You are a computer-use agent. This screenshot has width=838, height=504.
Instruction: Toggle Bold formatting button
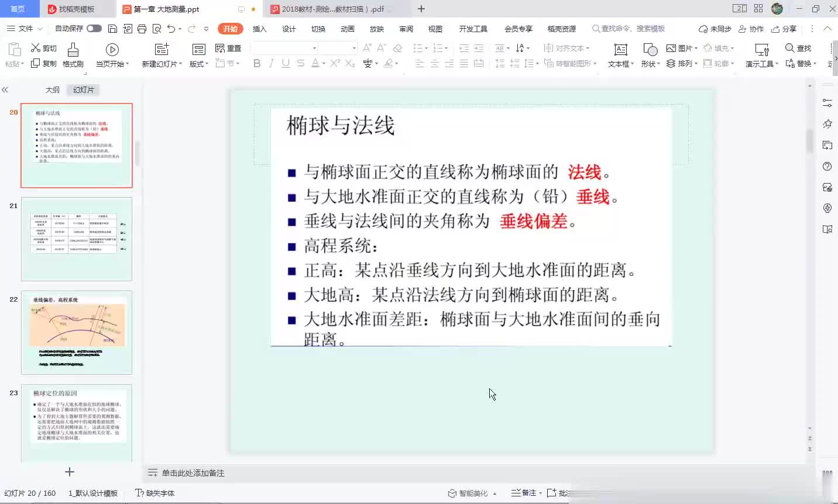[x=256, y=63]
